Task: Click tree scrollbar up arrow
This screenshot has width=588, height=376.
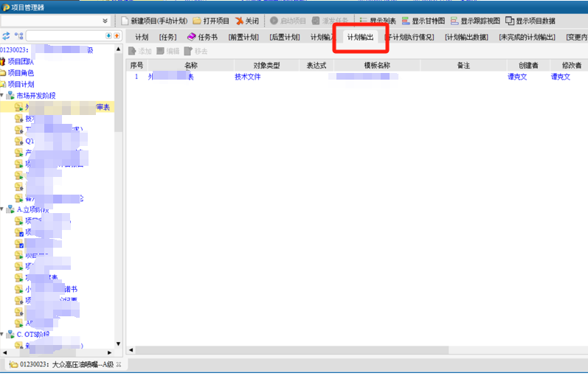Action: pyautogui.click(x=119, y=49)
